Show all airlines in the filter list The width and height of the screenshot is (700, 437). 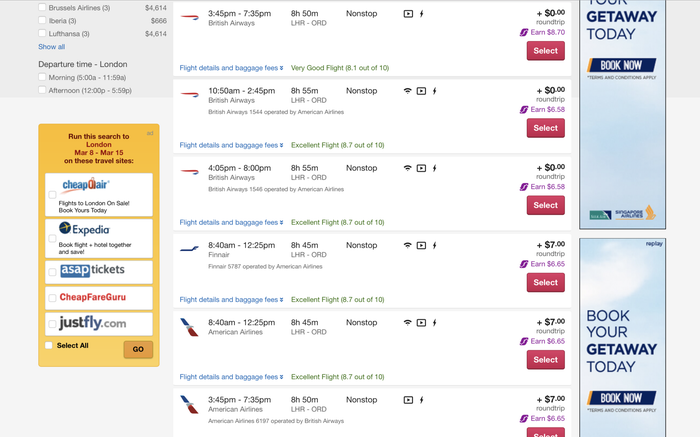pyautogui.click(x=51, y=47)
